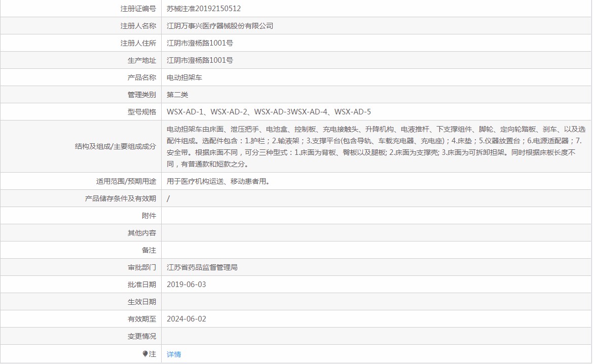This screenshot has width=593, height=364.
Task: Select company name 江阴万事兴医疗器械股份有限公司
Action: coord(220,26)
